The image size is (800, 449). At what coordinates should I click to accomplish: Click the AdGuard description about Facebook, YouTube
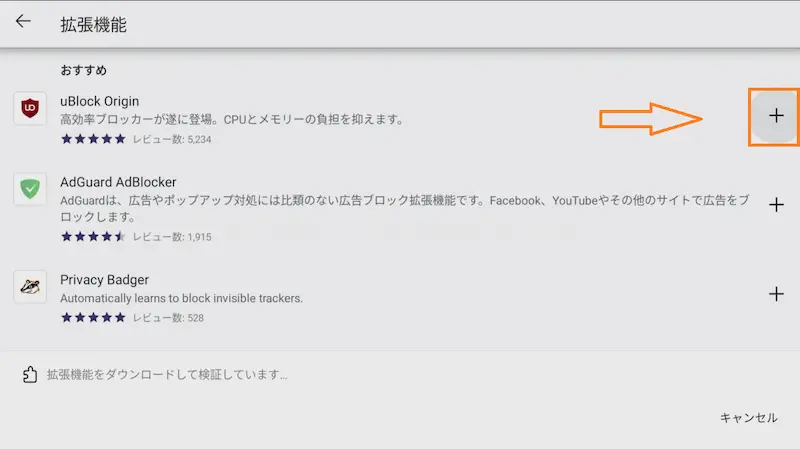(x=405, y=208)
